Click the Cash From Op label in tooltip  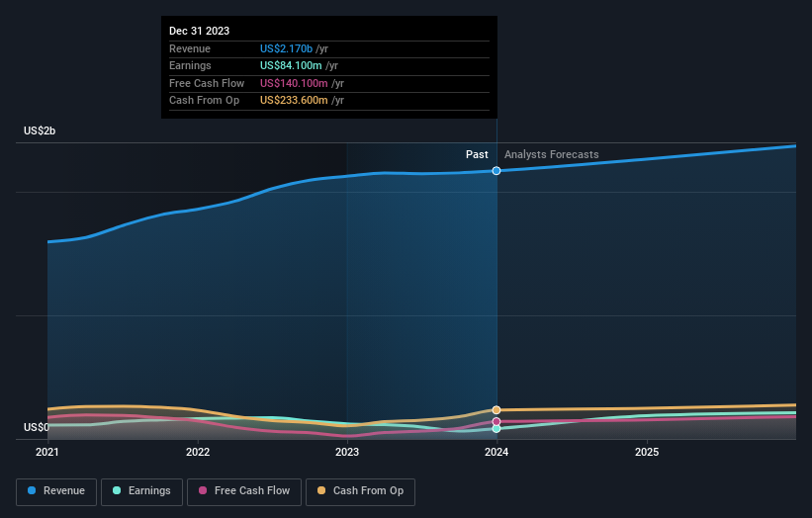(x=204, y=101)
